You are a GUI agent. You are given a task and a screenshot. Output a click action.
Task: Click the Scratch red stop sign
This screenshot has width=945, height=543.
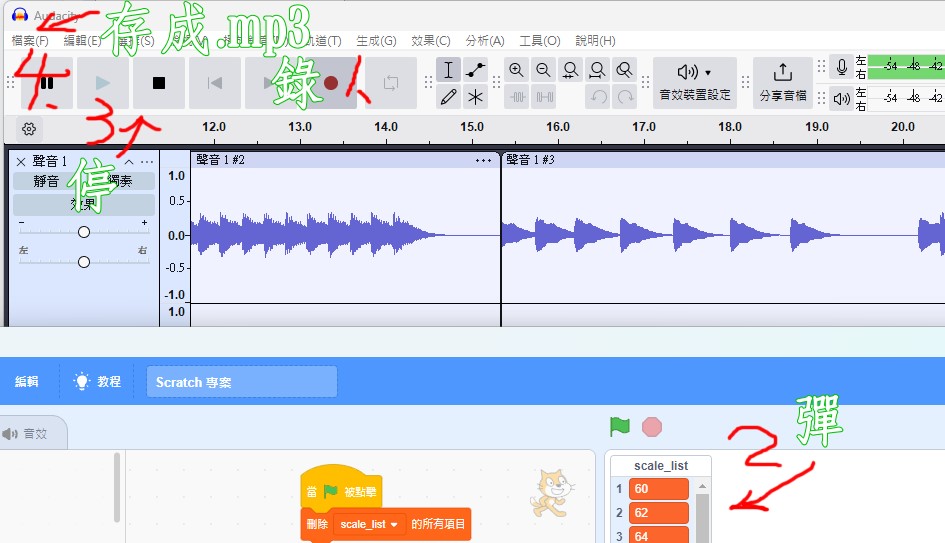(652, 427)
